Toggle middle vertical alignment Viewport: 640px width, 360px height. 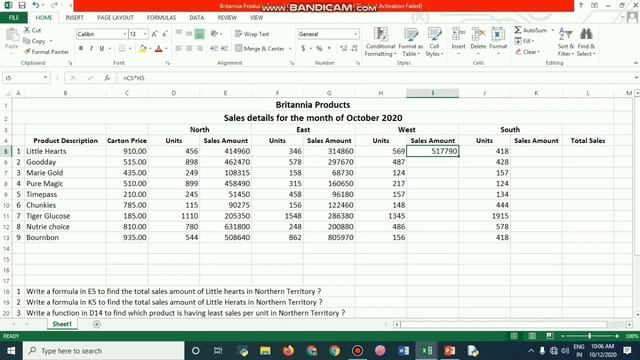(189, 34)
